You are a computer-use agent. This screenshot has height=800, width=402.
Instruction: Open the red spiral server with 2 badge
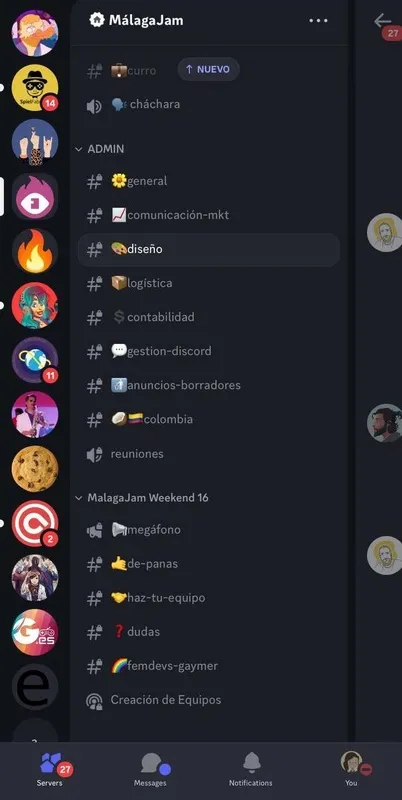tap(35, 523)
